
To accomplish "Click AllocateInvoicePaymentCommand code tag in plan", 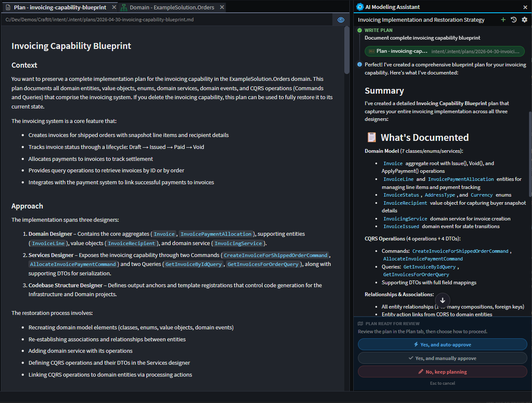I will (x=73, y=264).
